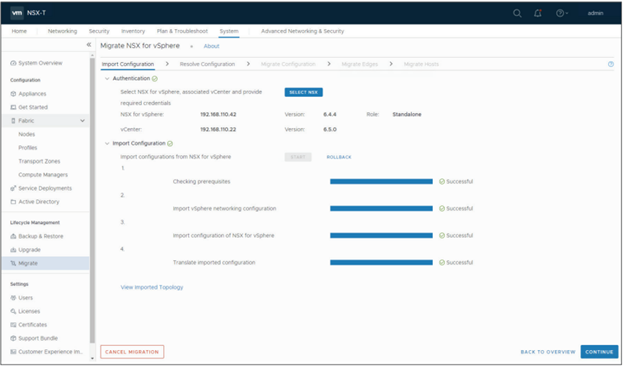Click vCenter IP 192.168.110.22

tap(218, 130)
